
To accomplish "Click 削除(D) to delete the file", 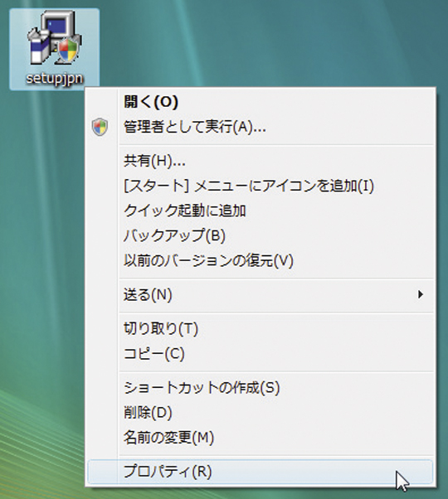I will click(x=261, y=413).
